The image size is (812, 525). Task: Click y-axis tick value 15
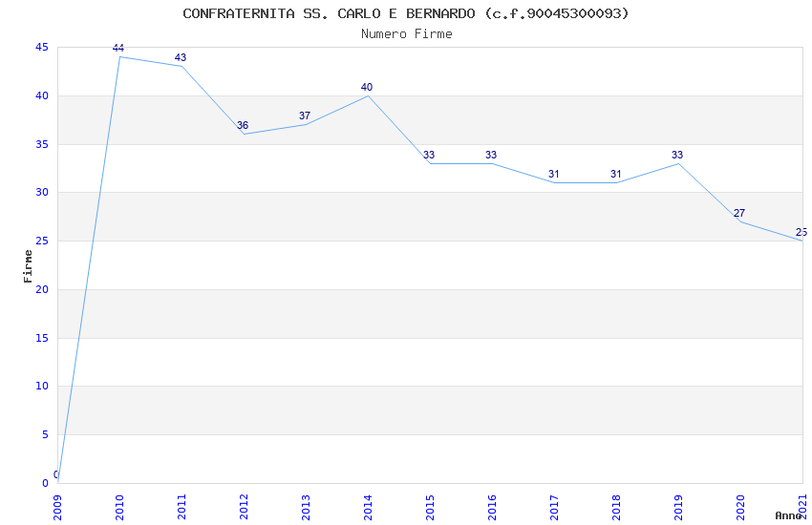[x=42, y=338]
